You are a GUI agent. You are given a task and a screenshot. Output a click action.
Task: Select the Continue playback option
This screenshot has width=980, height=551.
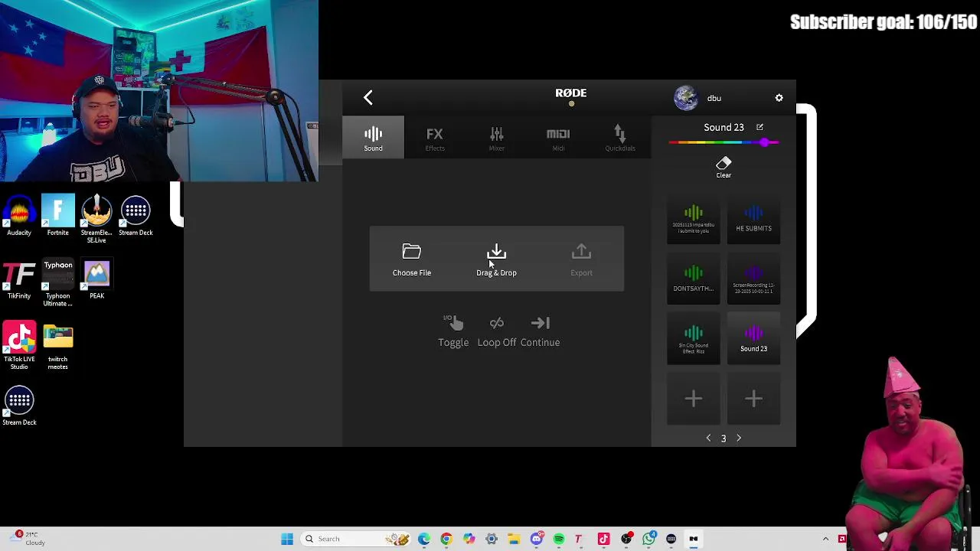point(540,331)
